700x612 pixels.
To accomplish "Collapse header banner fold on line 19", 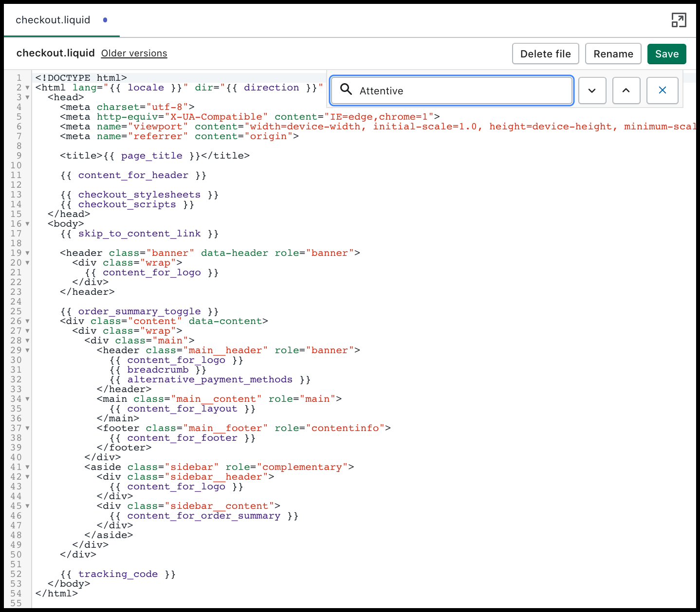I will pos(27,253).
